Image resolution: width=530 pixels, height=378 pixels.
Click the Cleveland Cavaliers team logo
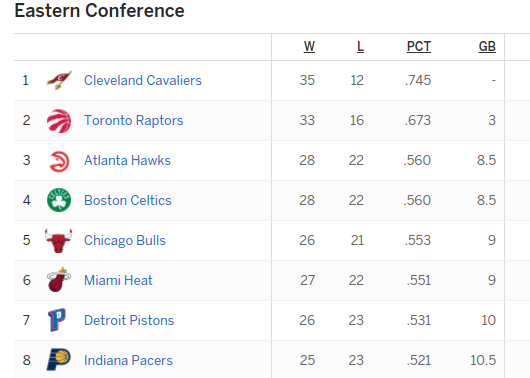(59, 80)
